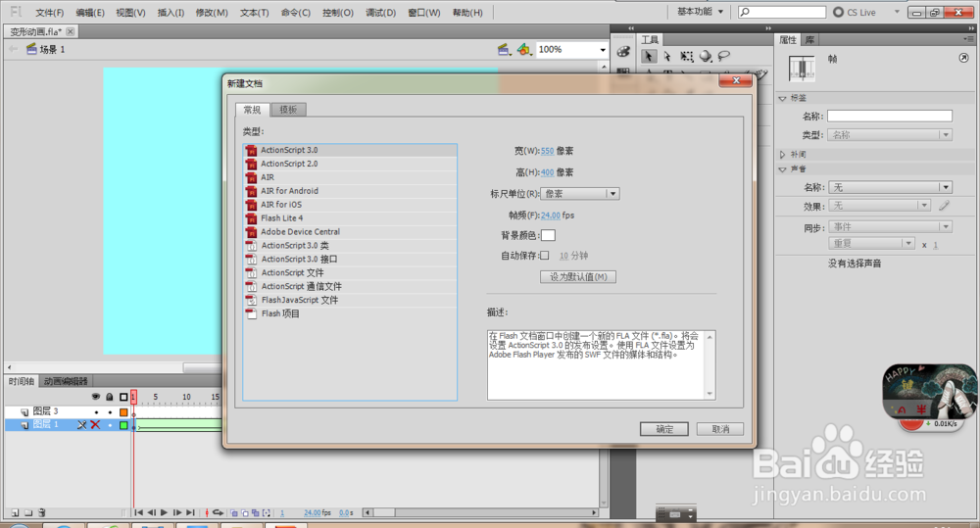Screen dimensions: 980x528
Task: Click the properties help arrow icon
Action: pos(963,58)
